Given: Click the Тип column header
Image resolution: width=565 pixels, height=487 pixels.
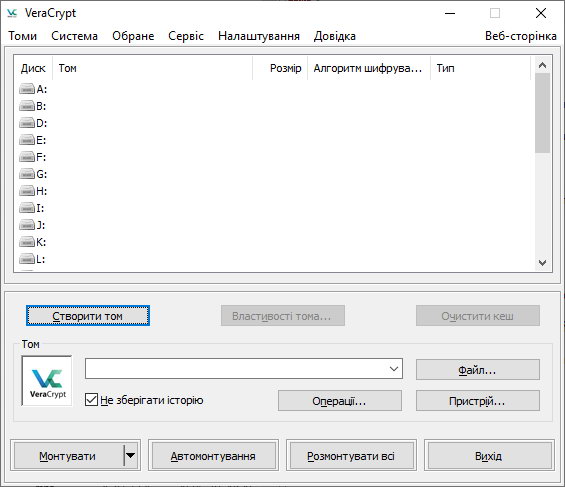Looking at the screenshot, I should point(481,68).
